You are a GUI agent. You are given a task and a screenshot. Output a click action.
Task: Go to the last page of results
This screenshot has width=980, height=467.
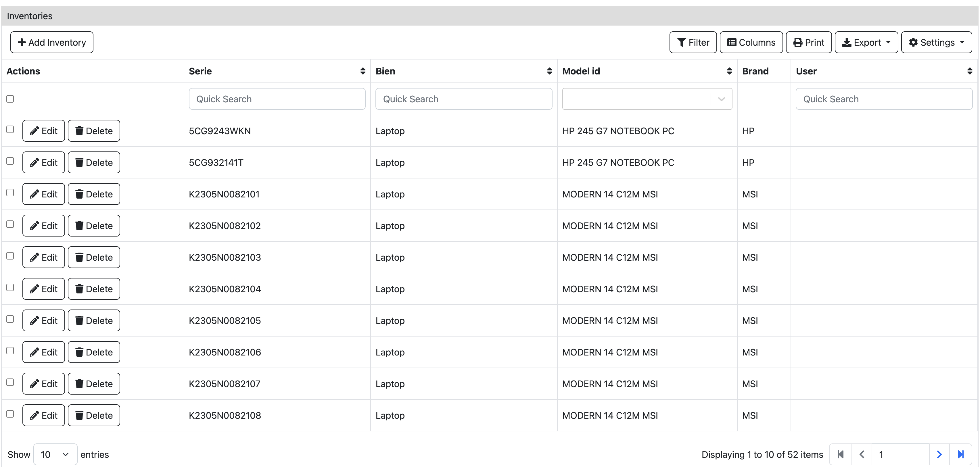coord(960,454)
